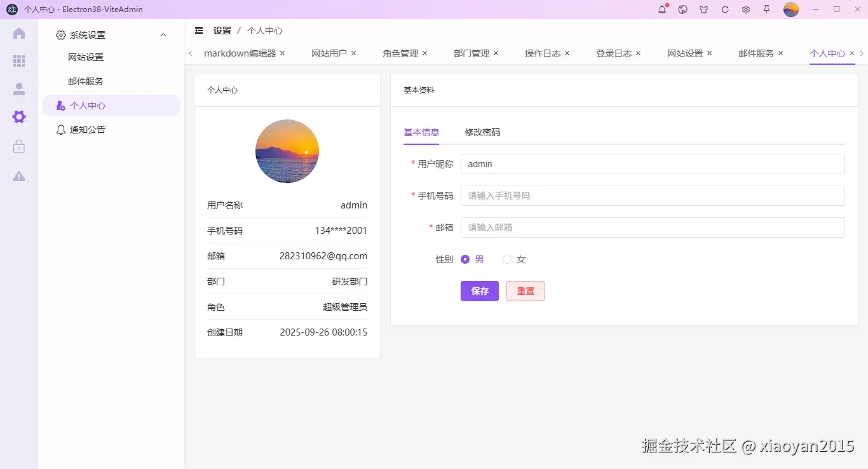Click the lock icon in the sidebar
Screen dimensions: 868x469
(x=18, y=146)
